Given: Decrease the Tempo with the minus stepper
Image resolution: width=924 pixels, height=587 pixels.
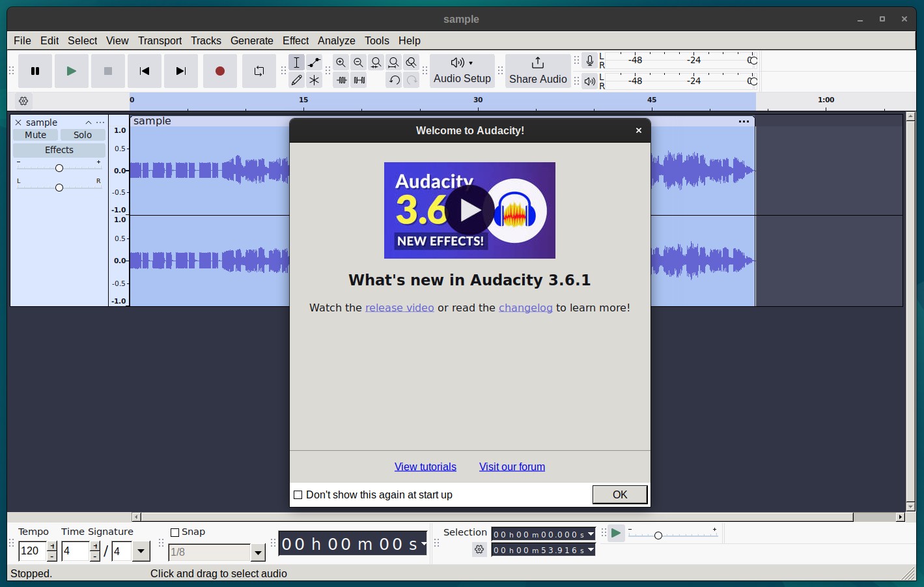Looking at the screenshot, I should point(52,556).
